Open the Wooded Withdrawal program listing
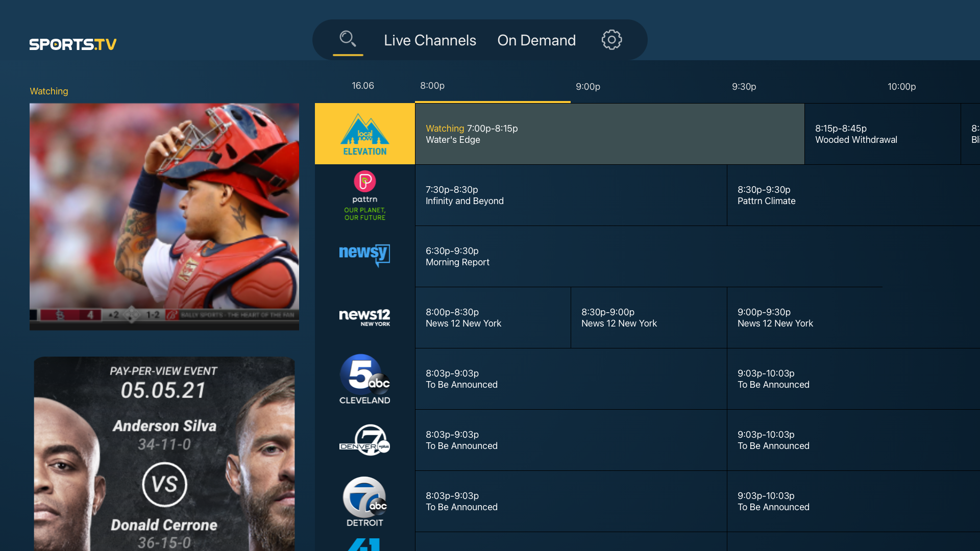The width and height of the screenshot is (980, 551). point(882,134)
